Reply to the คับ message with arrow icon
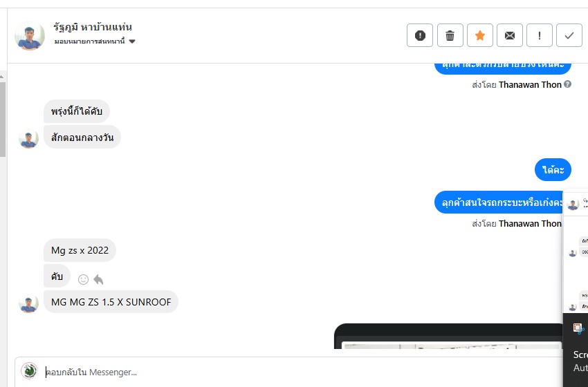588x387 pixels. point(98,279)
